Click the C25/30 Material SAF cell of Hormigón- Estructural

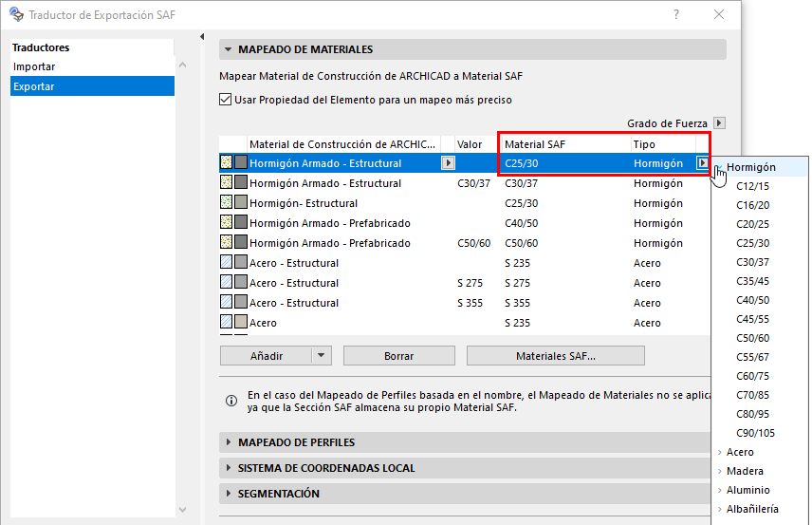click(x=522, y=203)
